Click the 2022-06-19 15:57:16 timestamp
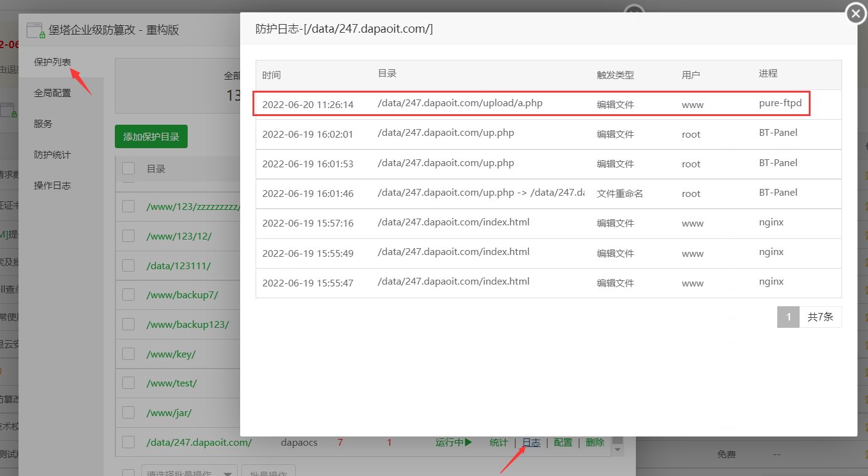Image resolution: width=868 pixels, height=476 pixels. pyautogui.click(x=308, y=223)
